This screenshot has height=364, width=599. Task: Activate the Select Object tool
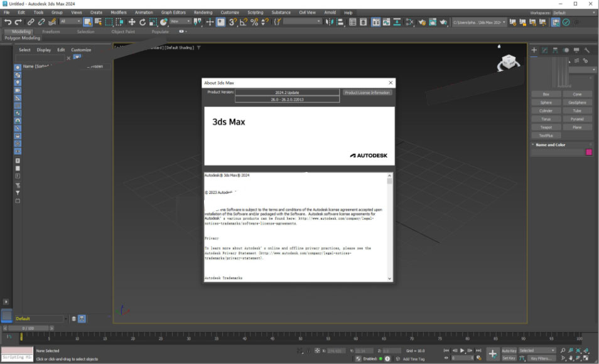point(87,22)
